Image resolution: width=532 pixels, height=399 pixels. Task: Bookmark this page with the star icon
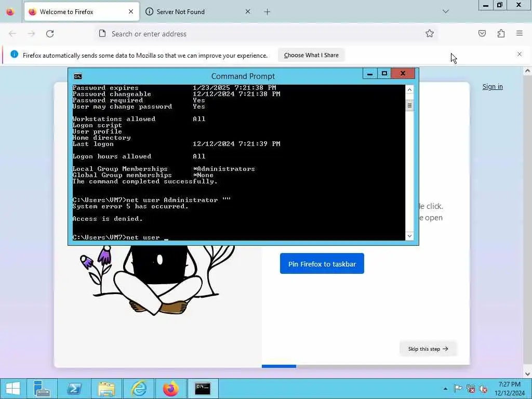coord(430,33)
